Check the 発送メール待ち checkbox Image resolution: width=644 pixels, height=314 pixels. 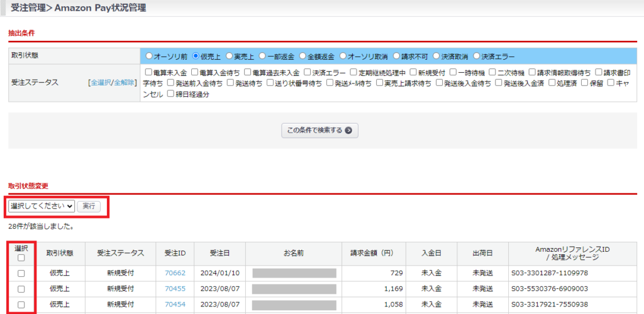[330, 84]
